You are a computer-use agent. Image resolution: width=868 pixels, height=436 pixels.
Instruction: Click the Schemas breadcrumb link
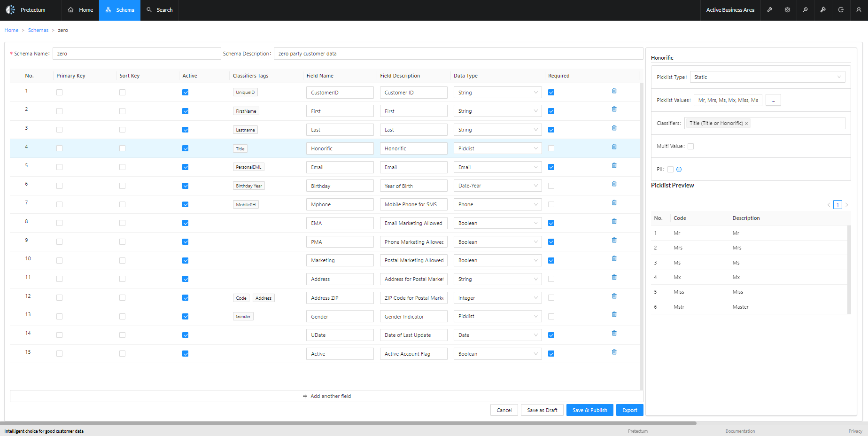click(x=38, y=30)
